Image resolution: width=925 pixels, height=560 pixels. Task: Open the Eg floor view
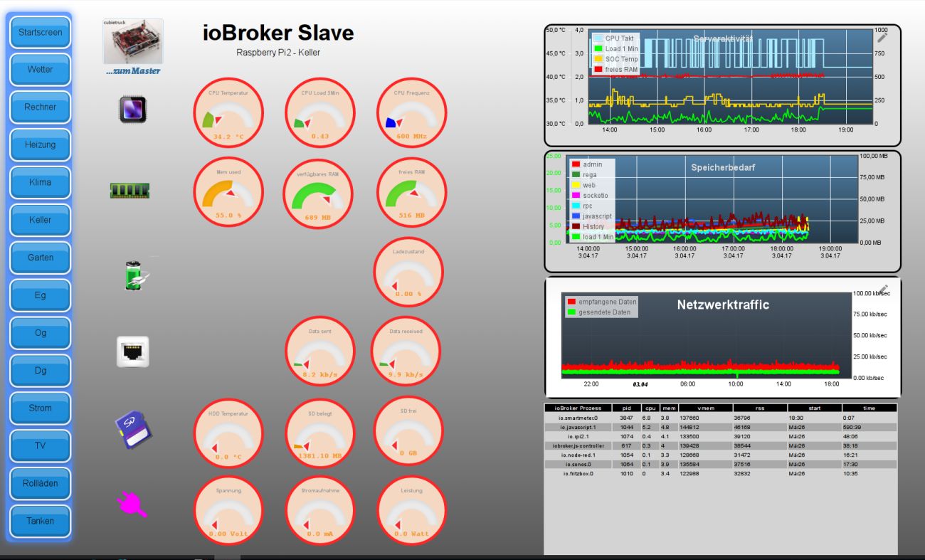tap(41, 296)
